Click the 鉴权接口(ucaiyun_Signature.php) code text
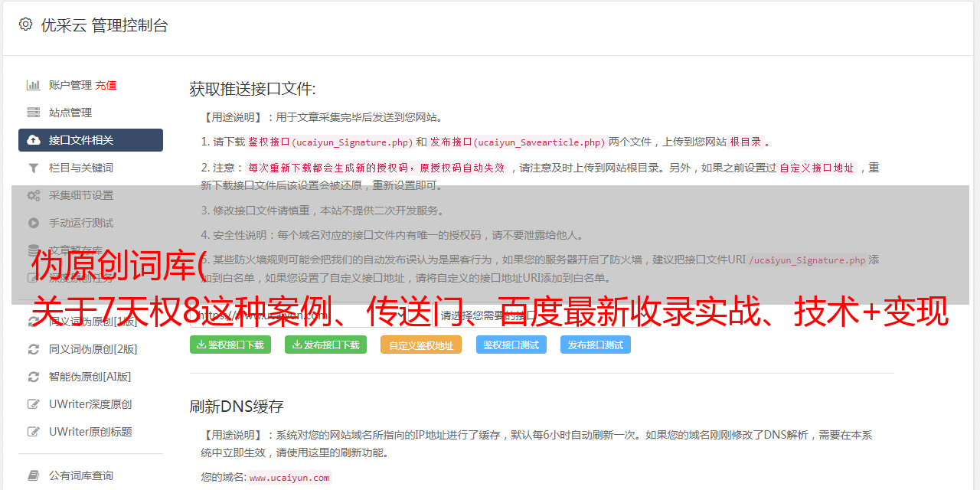This screenshot has height=490, width=980. pos(330,142)
